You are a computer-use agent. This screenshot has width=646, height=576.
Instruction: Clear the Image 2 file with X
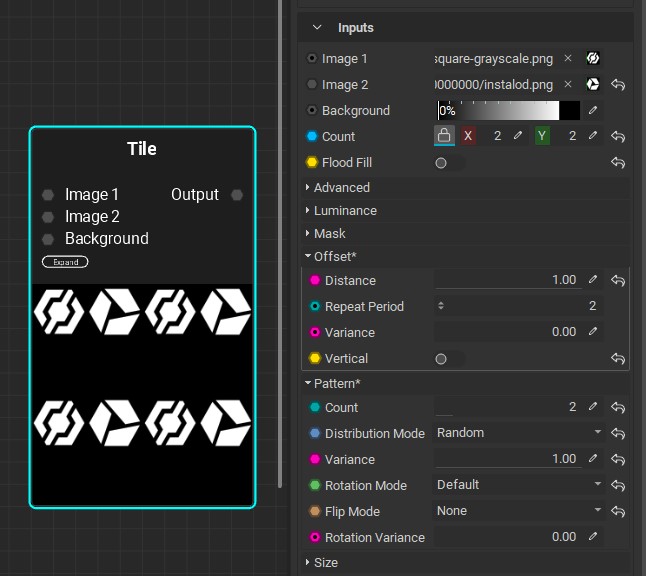[x=568, y=85]
